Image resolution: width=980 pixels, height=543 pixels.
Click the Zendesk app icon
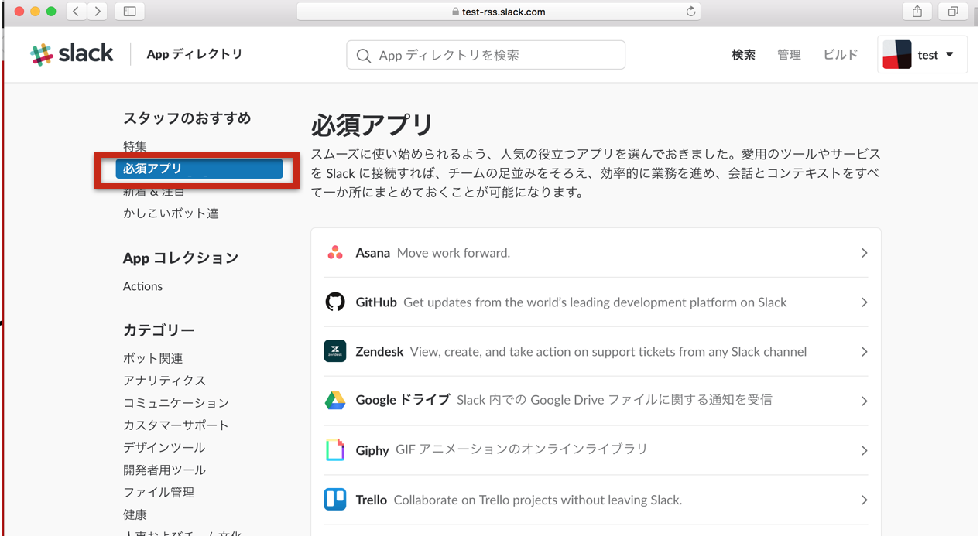(x=335, y=351)
